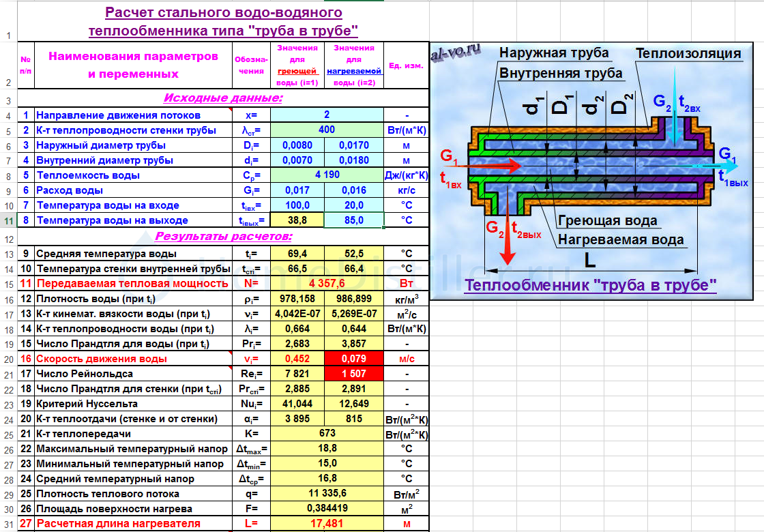This screenshot has width=764, height=532.
Task: Select heat transfer coefficient 673
Action: coord(327,434)
